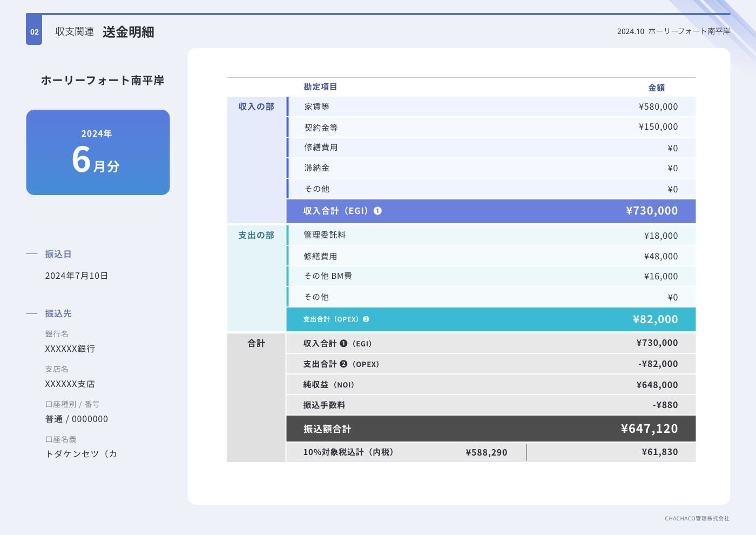Click the 02 page number badge

34,31
